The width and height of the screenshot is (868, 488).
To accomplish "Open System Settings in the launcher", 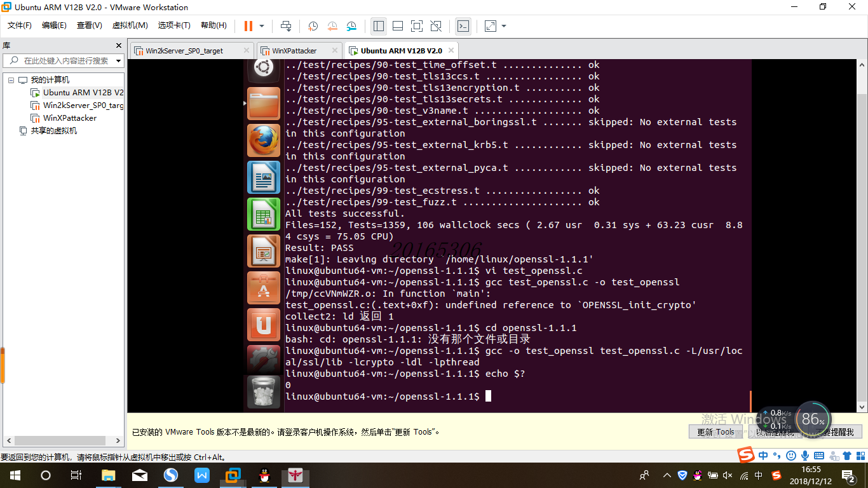I will click(x=264, y=359).
